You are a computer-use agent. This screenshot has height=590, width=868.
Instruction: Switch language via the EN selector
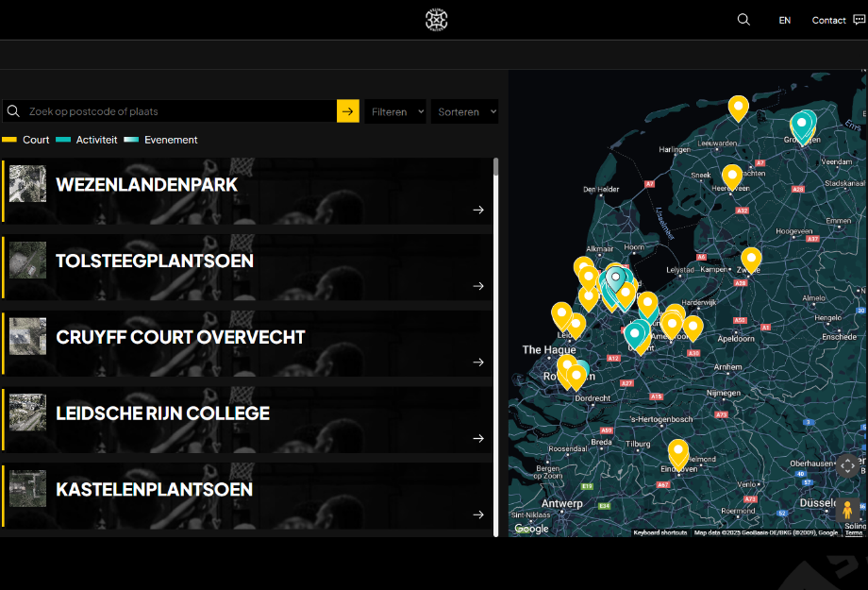(784, 21)
